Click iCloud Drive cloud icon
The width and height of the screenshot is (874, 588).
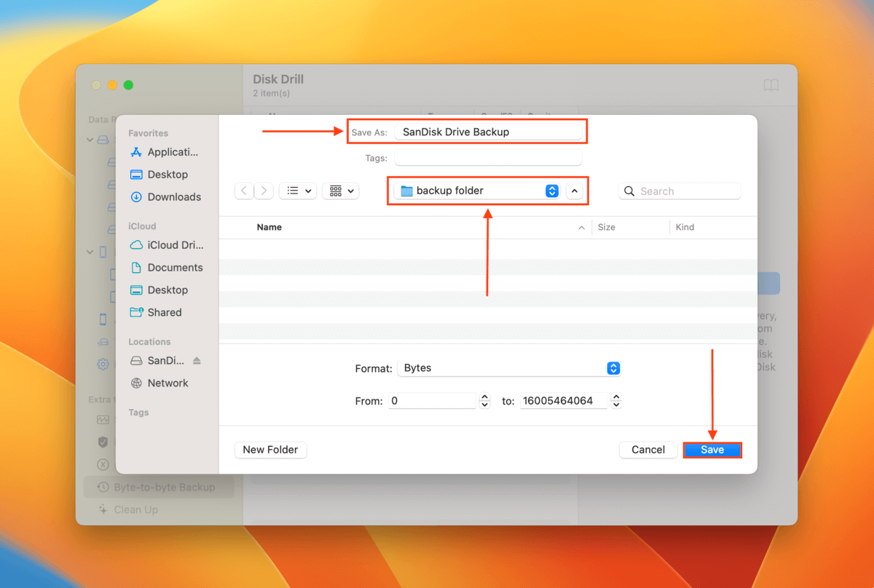(x=136, y=245)
